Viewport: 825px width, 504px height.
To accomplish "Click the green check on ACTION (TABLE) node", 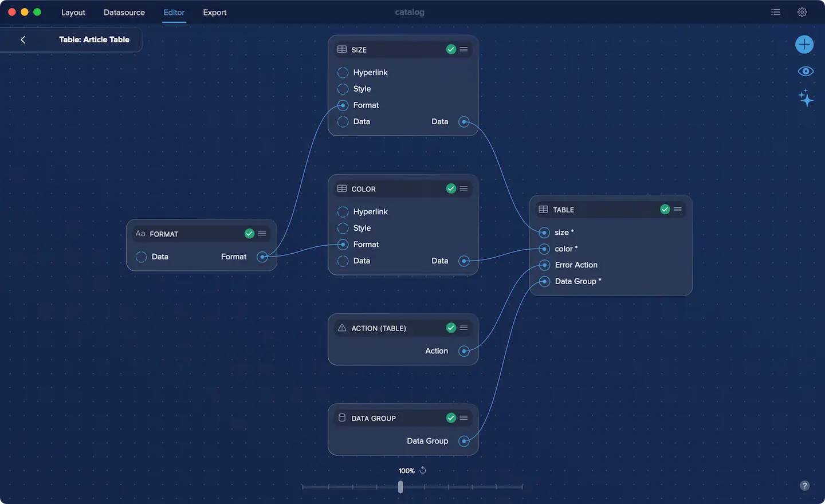I will coord(451,328).
